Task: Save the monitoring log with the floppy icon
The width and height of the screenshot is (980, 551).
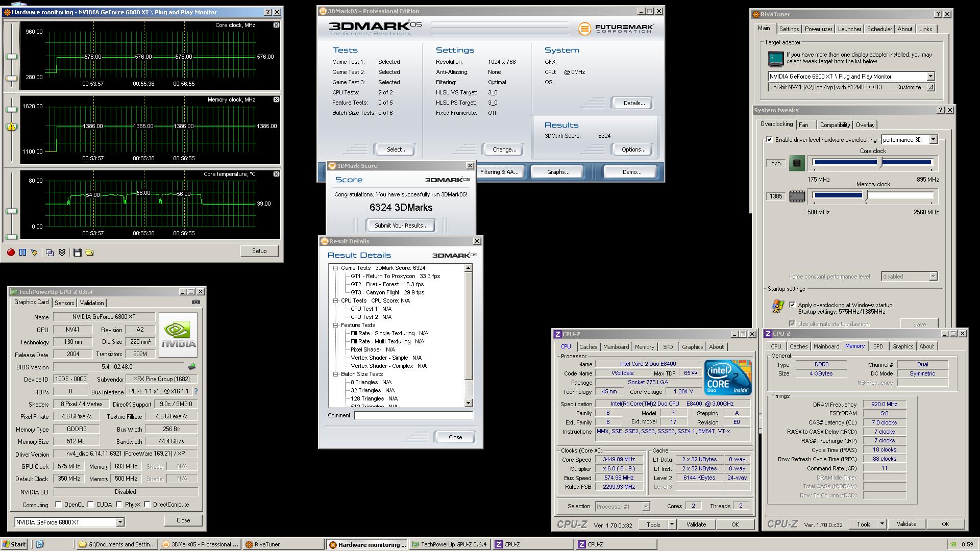Action: tap(78, 253)
